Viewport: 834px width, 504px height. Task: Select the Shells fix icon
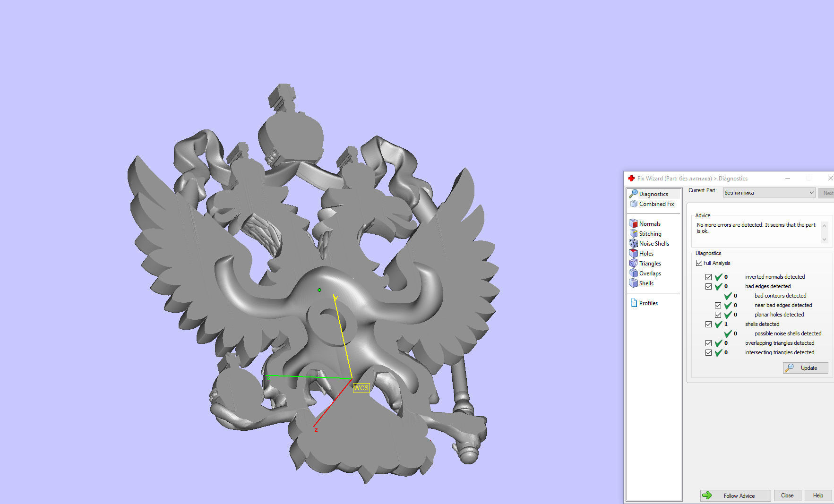point(634,283)
